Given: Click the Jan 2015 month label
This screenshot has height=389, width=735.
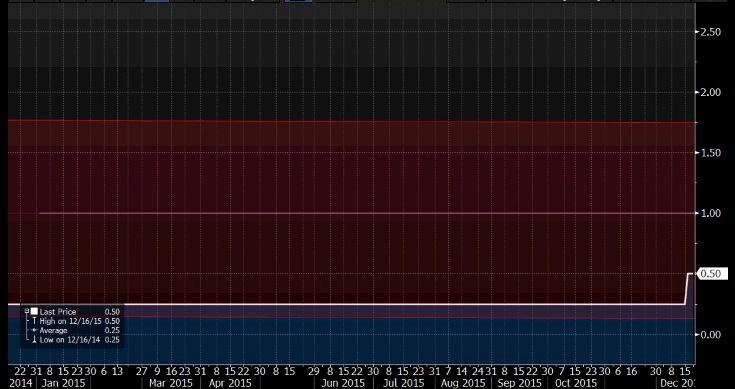Looking at the screenshot, I should click(63, 383).
